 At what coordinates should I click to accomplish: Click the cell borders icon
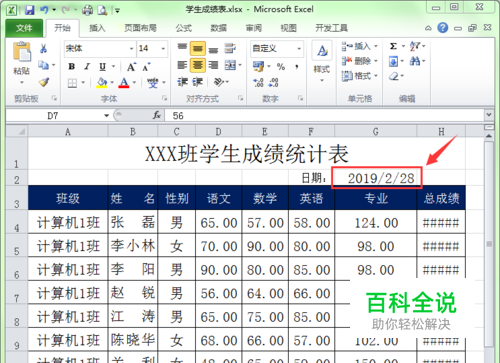[x=72, y=82]
